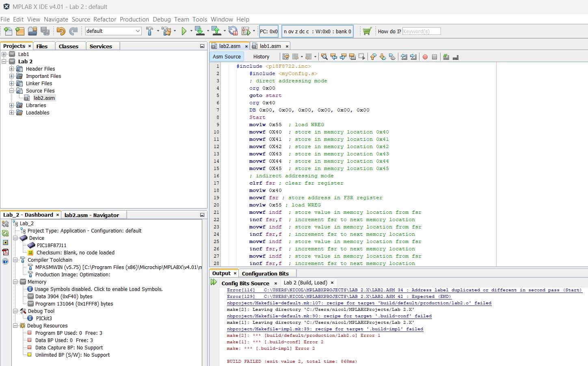Click the Next Bookmark icon

(383, 57)
